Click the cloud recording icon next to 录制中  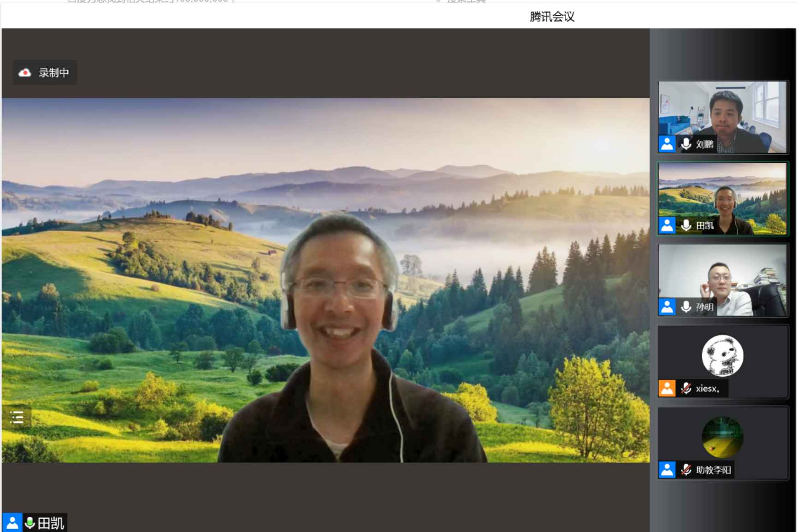[24, 72]
